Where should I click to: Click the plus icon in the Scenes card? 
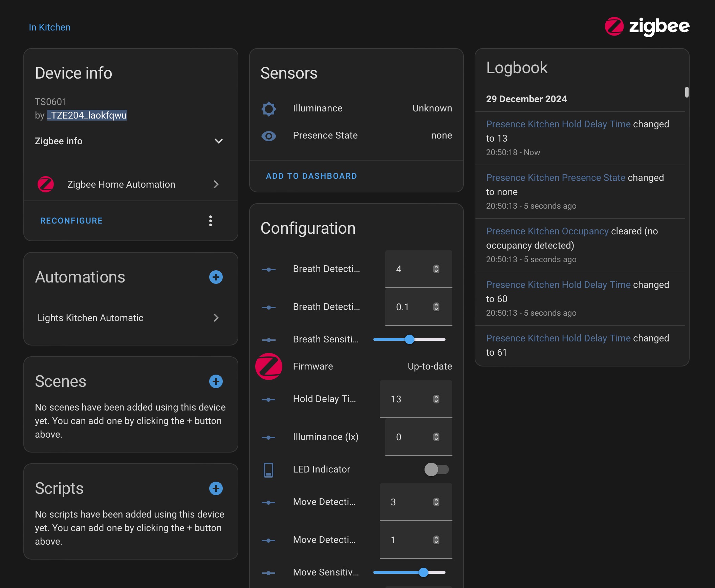216,381
